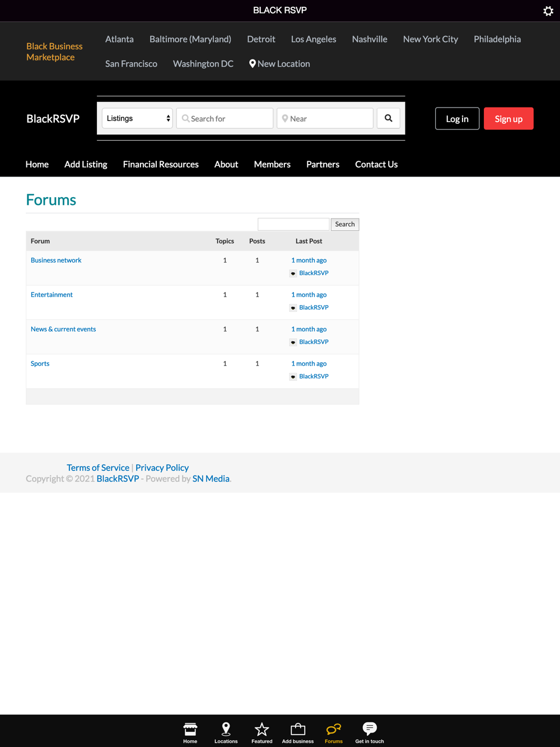Click the red Sign up button
This screenshot has height=747, width=560.
pyautogui.click(x=508, y=119)
